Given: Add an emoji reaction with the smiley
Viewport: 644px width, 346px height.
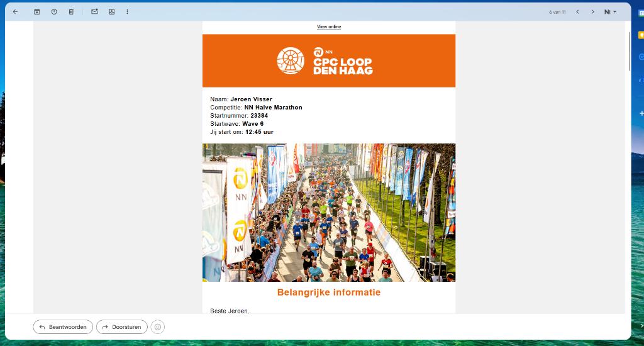Looking at the screenshot, I should 158,327.
